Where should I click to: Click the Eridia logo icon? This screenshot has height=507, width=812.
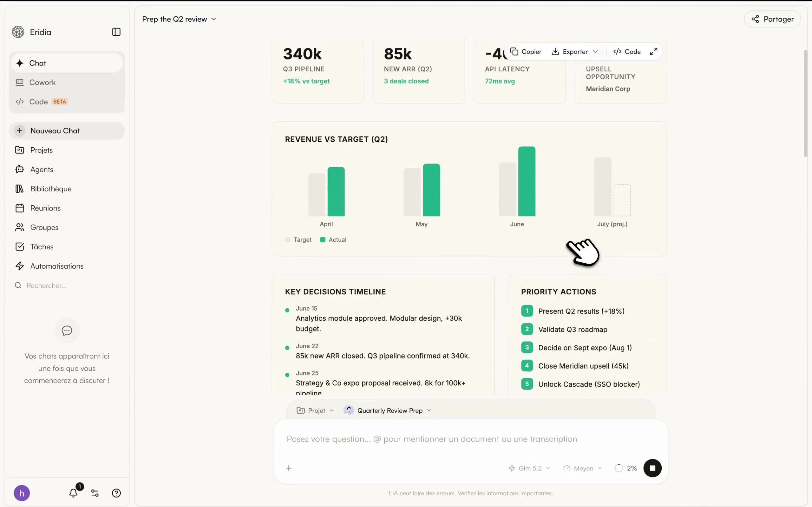click(18, 32)
